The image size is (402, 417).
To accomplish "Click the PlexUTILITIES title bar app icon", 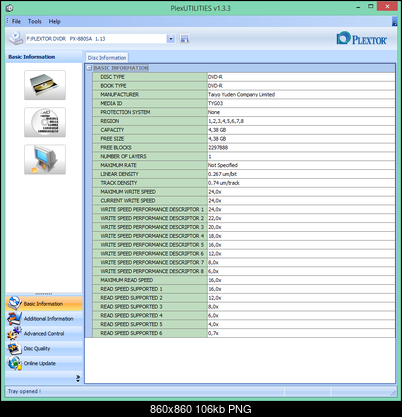I will tap(10, 8).
